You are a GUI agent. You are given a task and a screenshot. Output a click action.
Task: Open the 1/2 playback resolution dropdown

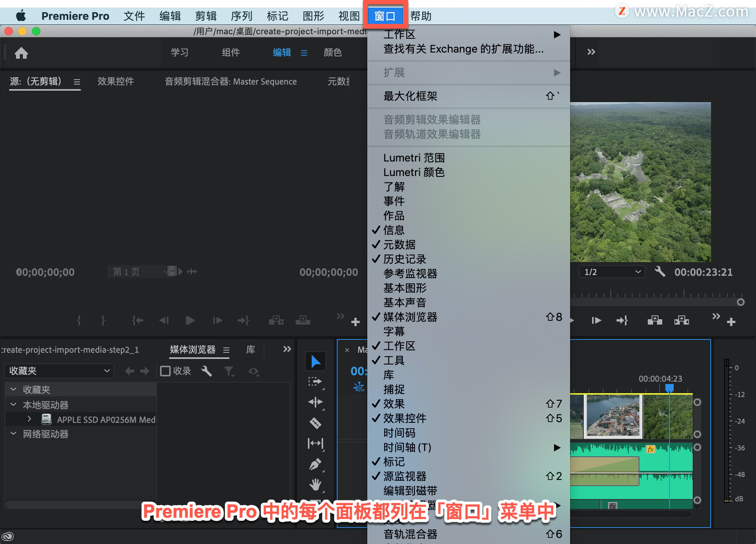(612, 272)
